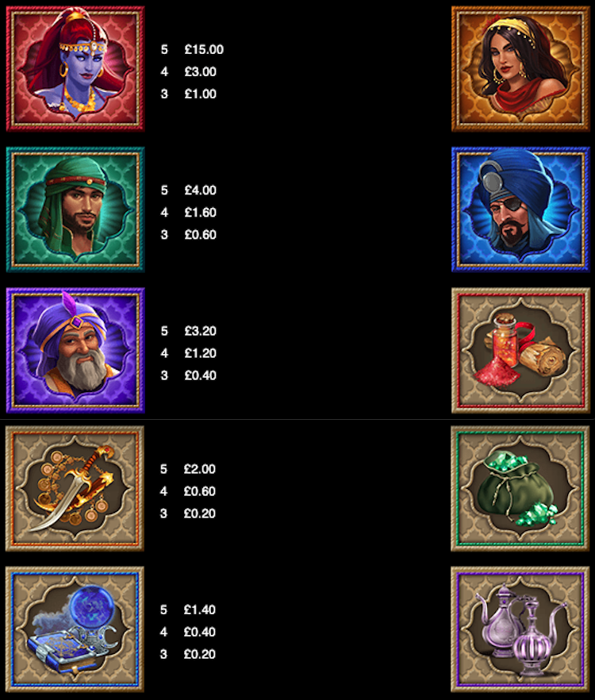The width and height of the screenshot is (595, 700).
Task: Click the blue-skinned genie woman symbol
Action: click(x=75, y=69)
